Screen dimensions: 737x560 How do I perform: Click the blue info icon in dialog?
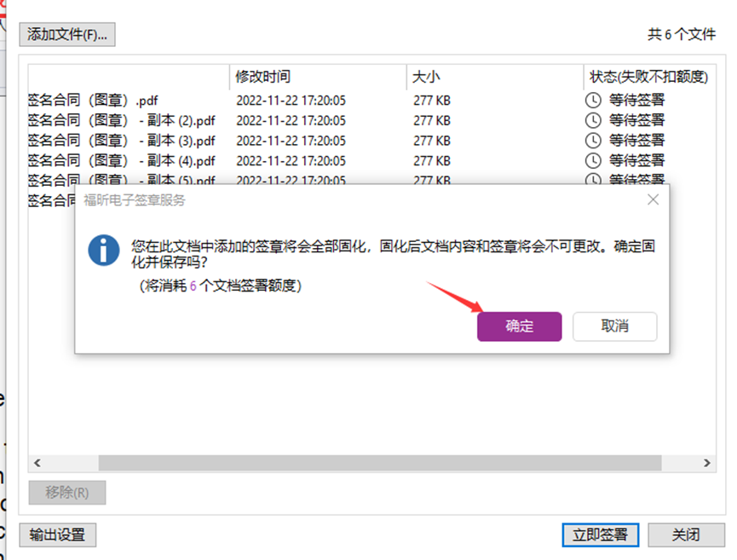pyautogui.click(x=104, y=251)
